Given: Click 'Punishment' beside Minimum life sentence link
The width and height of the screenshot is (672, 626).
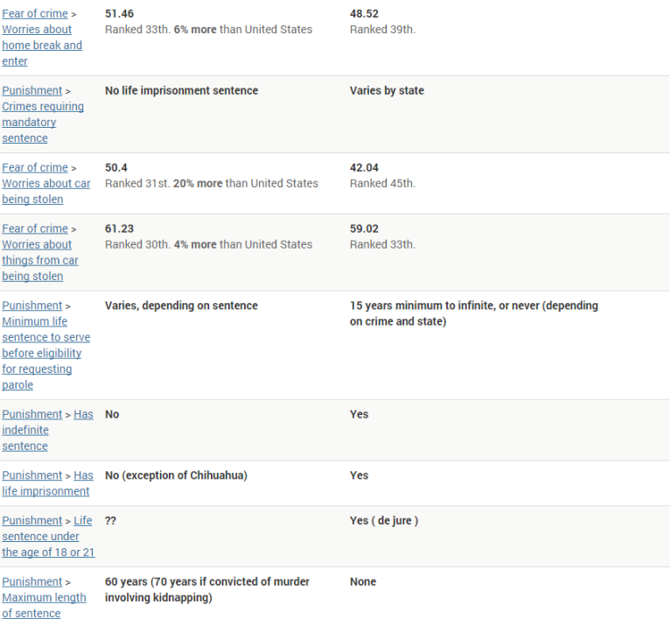Looking at the screenshot, I should pos(32,306).
